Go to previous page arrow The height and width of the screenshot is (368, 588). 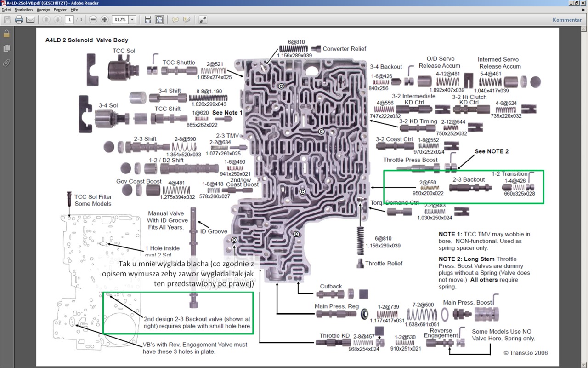(46, 20)
